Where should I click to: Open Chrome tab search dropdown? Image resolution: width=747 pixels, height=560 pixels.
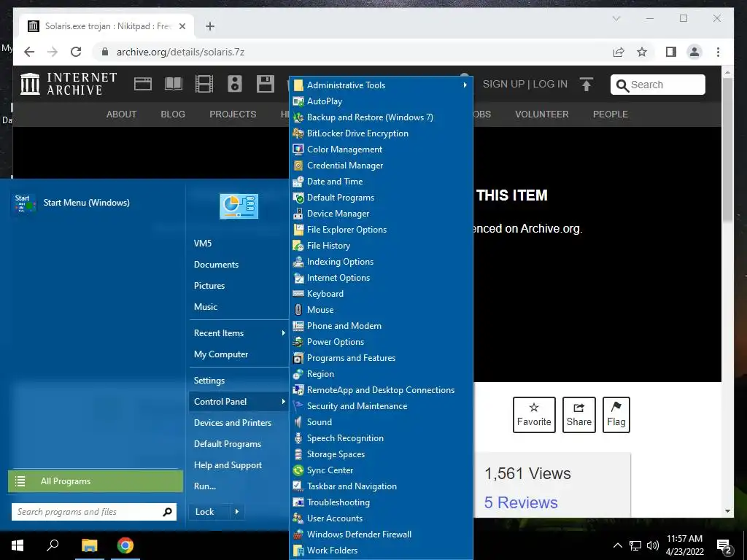[x=616, y=18]
